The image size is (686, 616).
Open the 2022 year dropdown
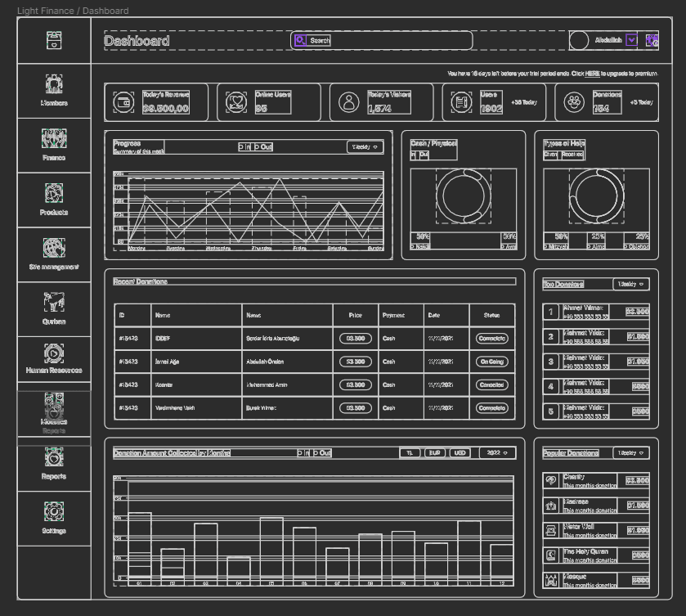(x=497, y=452)
